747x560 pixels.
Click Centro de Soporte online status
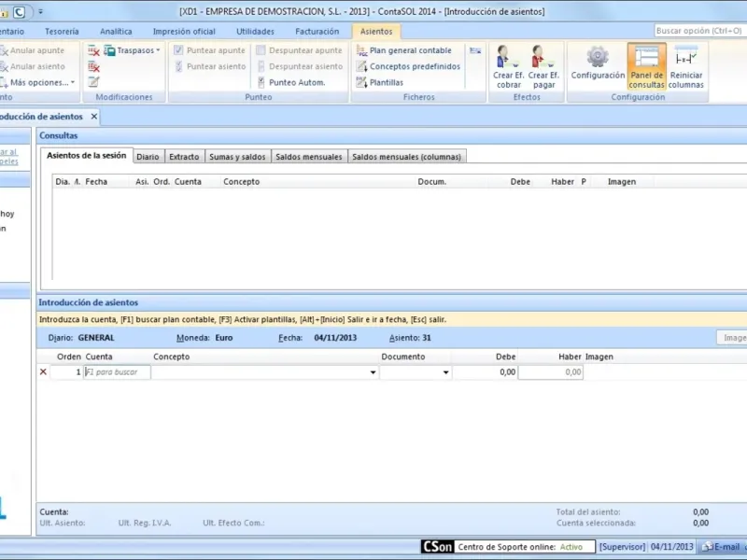pyautogui.click(x=525, y=547)
